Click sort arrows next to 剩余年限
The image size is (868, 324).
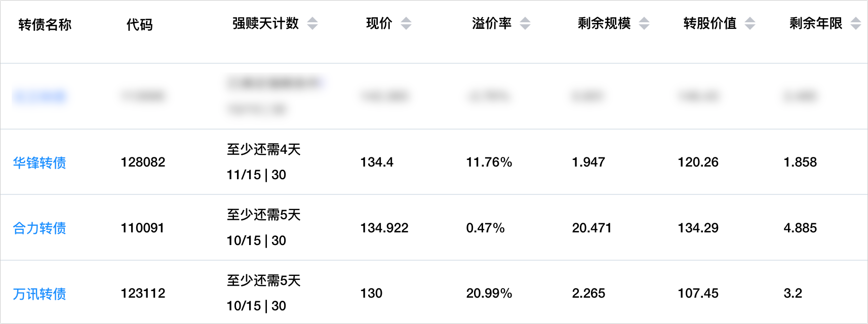pos(856,23)
